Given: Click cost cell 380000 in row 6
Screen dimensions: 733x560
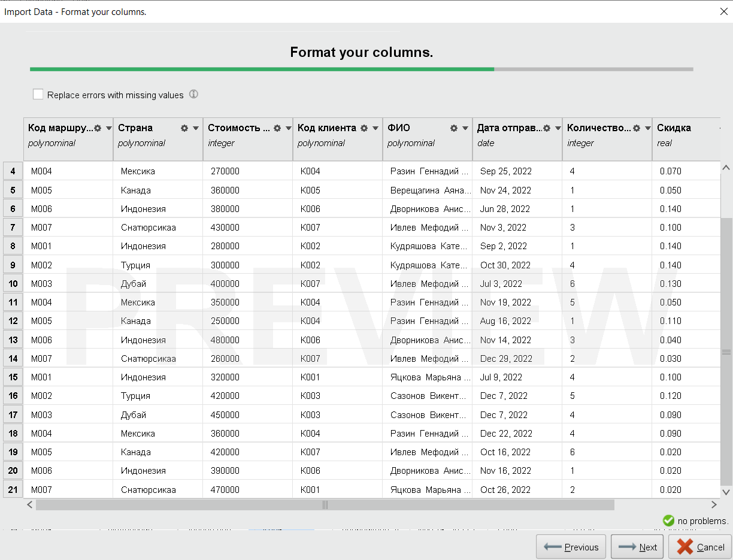Looking at the screenshot, I should [248, 208].
